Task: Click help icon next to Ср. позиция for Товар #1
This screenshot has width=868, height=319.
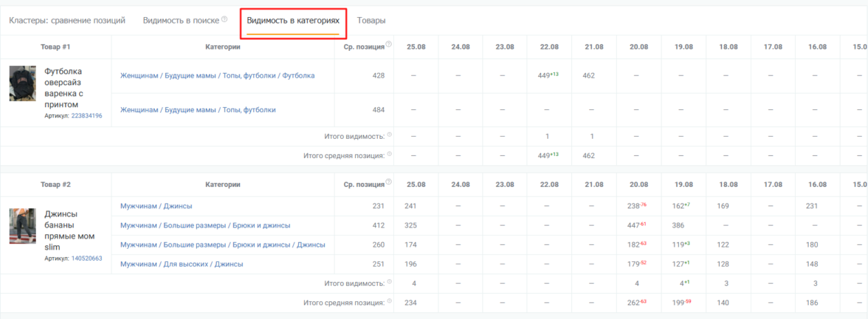Action: pyautogui.click(x=388, y=45)
